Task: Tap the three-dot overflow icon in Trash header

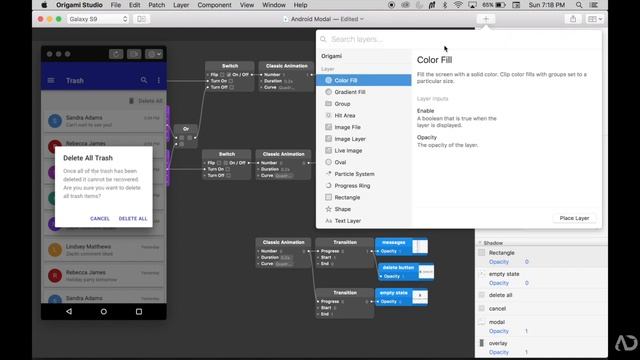Action: coord(159,80)
